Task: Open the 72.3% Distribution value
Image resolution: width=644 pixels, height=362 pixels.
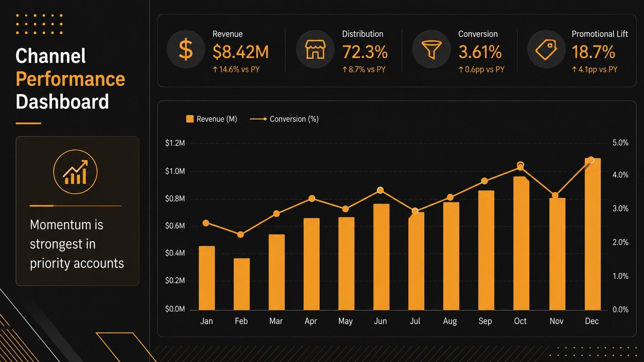Action: (365, 52)
